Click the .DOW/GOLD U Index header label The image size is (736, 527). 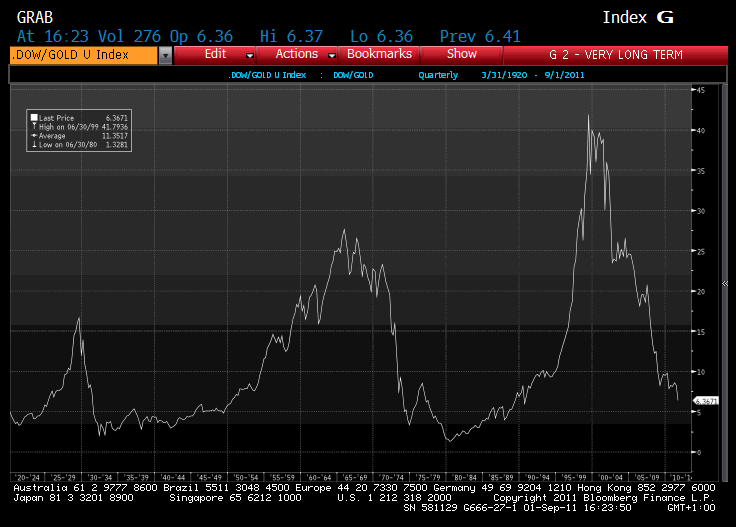267,75
